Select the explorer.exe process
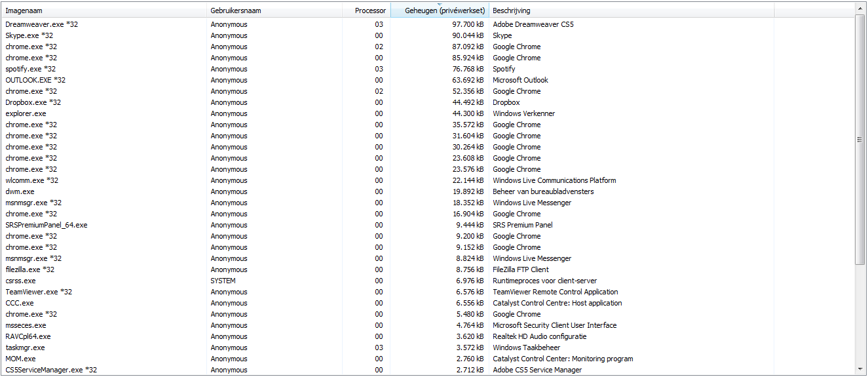Viewport: 868px width, 377px height. (x=26, y=113)
